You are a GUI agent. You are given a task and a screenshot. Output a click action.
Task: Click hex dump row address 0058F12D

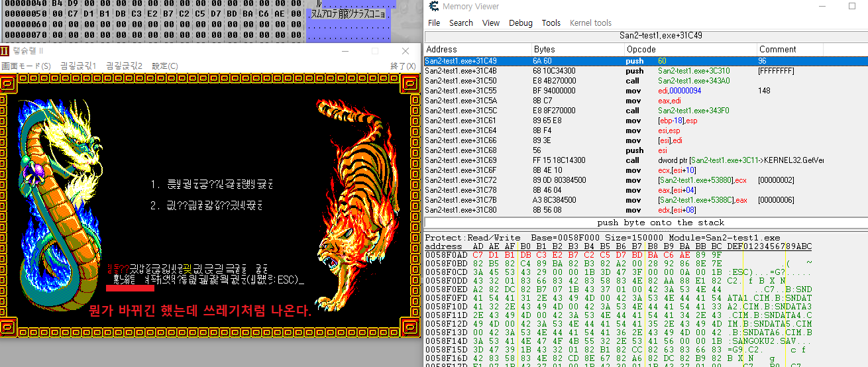coord(445,323)
